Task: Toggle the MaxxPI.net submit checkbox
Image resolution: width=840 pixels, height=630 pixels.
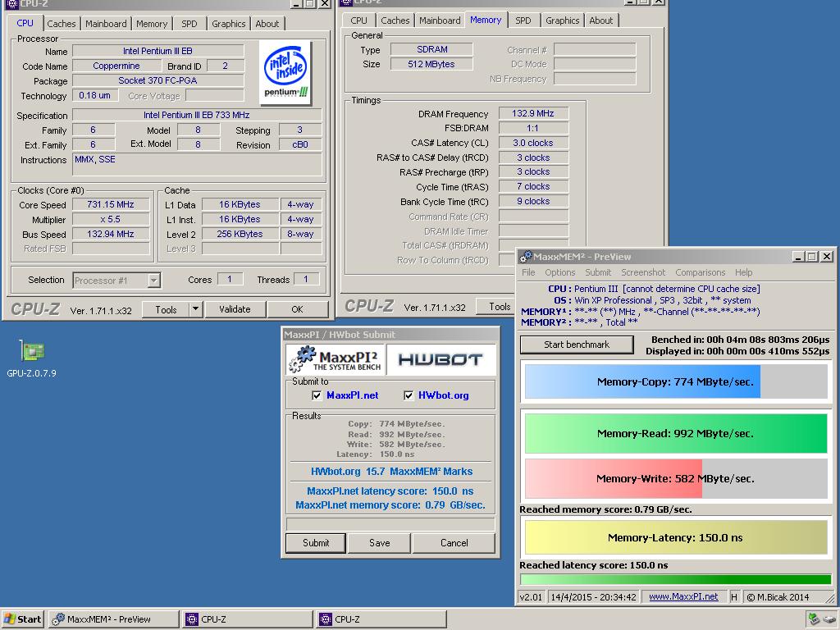Action: point(317,395)
